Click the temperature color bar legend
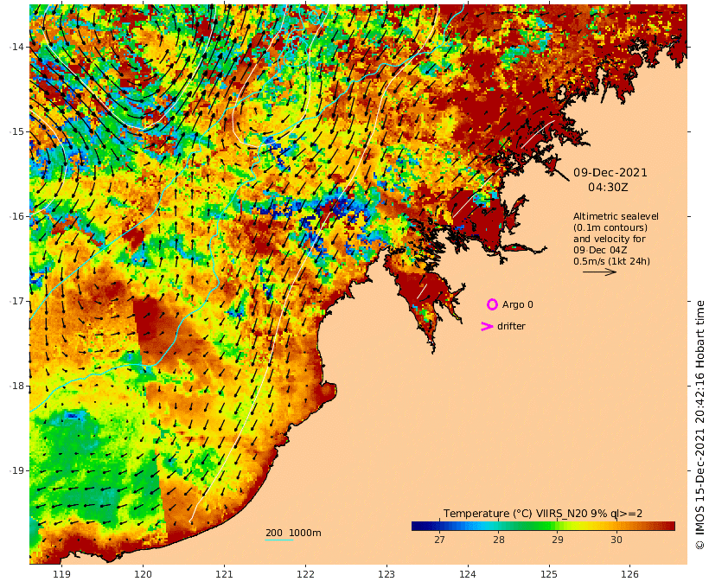The height and width of the screenshot is (588, 709). (543, 526)
